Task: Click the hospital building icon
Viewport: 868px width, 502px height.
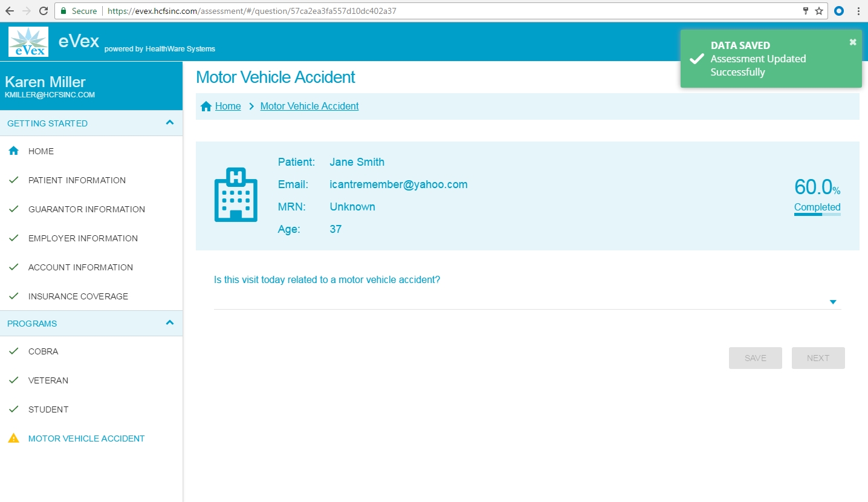Action: coord(236,194)
